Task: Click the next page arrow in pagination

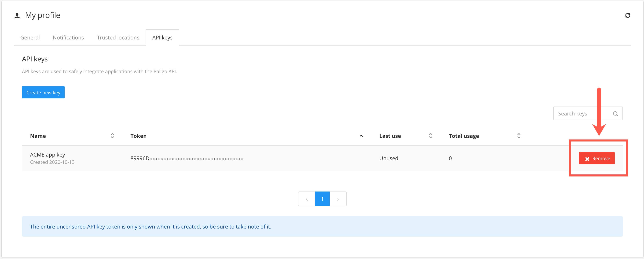Action: coord(338,199)
